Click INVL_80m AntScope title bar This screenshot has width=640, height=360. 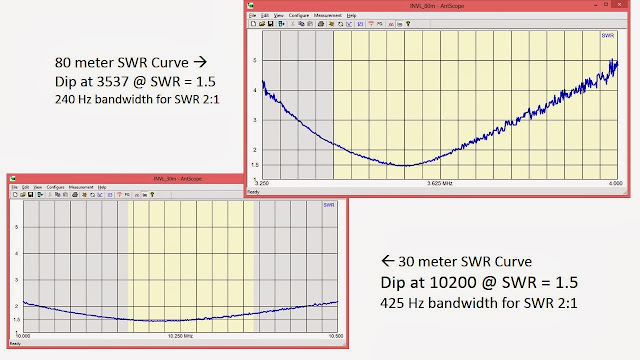(437, 6)
